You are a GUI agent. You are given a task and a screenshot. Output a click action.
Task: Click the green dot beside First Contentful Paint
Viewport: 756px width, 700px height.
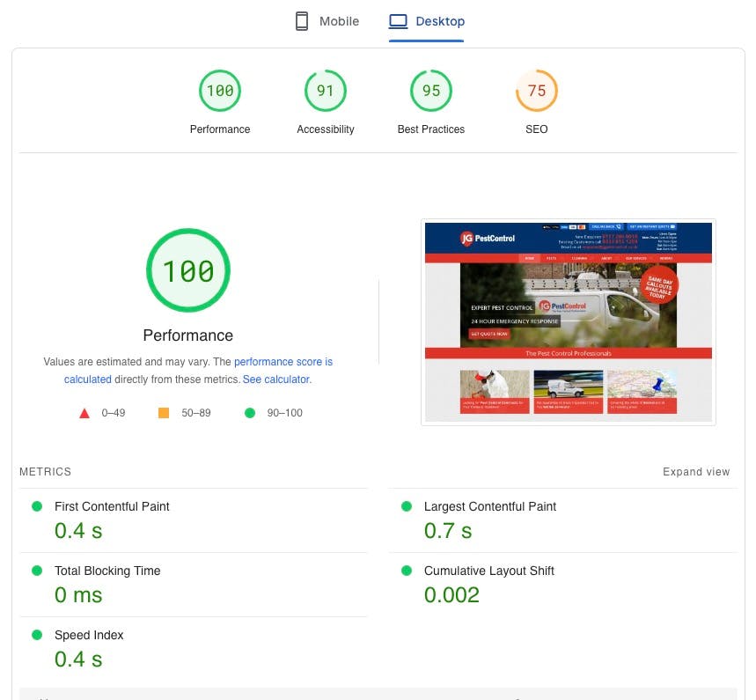[37, 506]
